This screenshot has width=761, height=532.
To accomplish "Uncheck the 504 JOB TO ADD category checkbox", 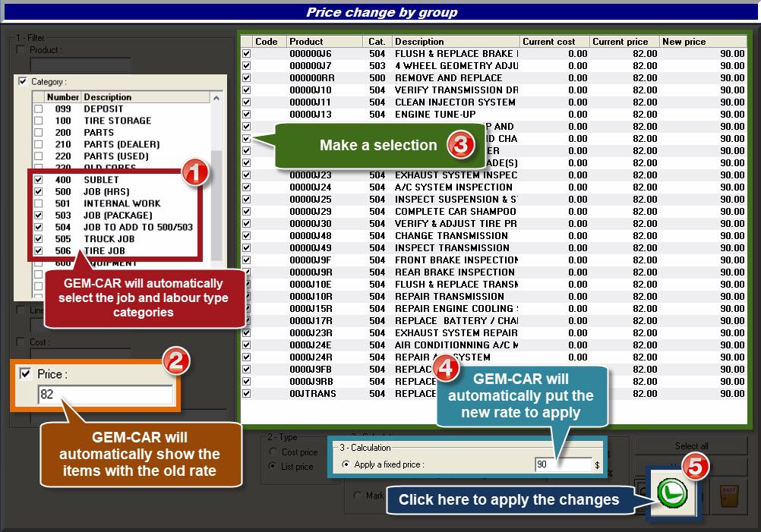I will [38, 227].
